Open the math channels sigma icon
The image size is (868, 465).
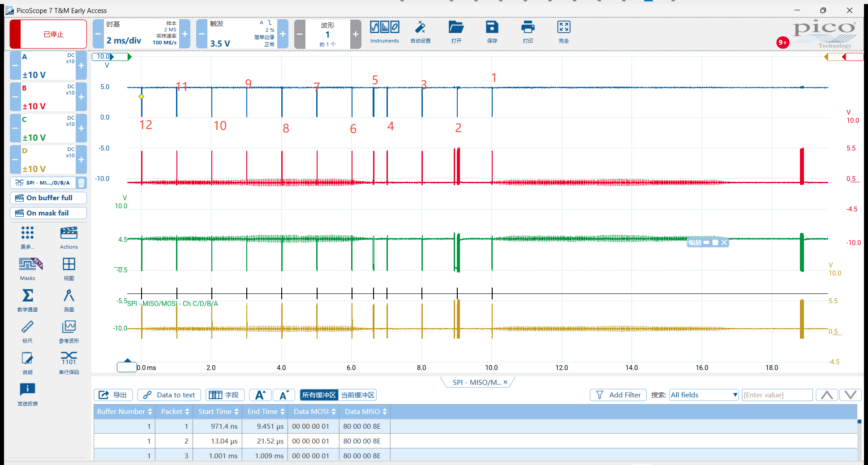(27, 296)
